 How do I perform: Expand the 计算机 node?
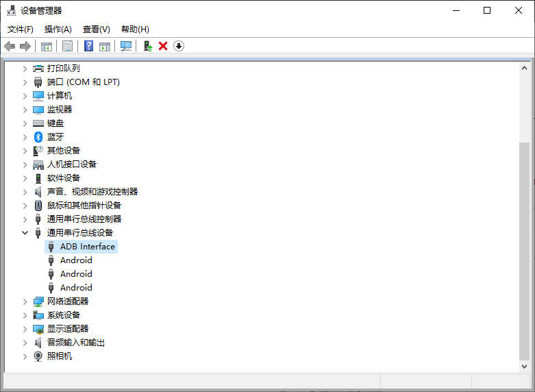(25, 96)
